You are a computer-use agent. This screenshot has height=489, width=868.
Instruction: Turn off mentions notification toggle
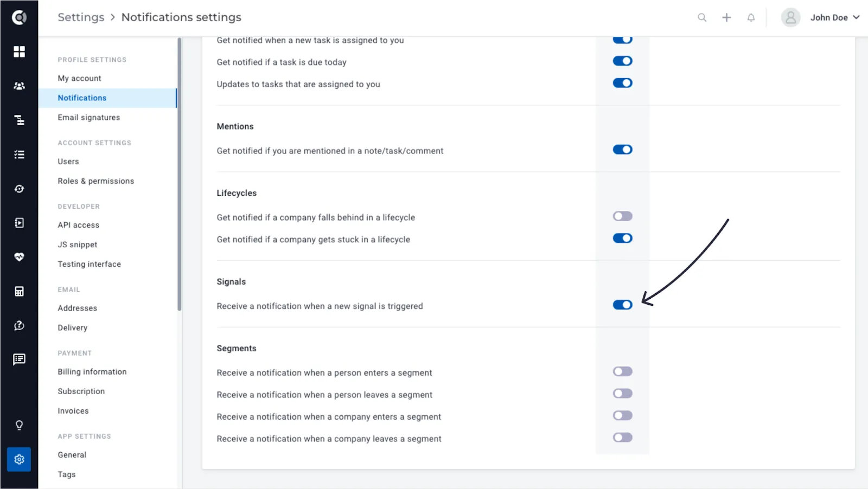tap(623, 150)
